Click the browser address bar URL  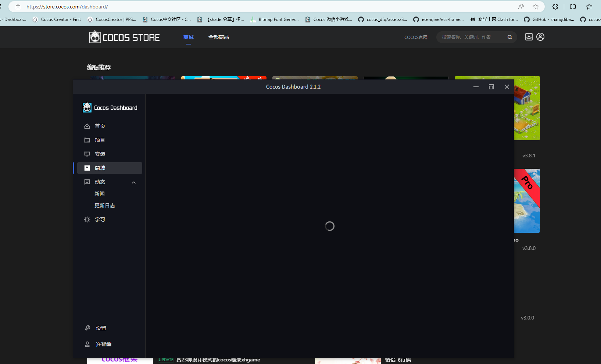[x=67, y=7]
